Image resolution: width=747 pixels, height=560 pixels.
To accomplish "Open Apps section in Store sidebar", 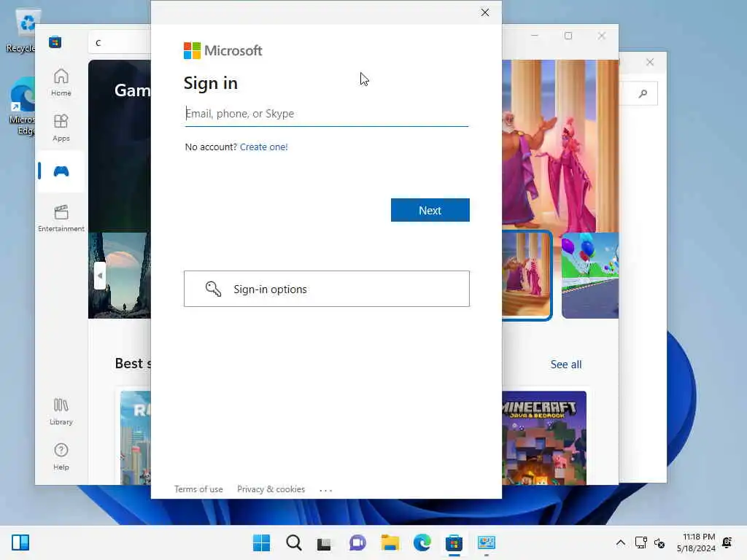I will click(61, 128).
